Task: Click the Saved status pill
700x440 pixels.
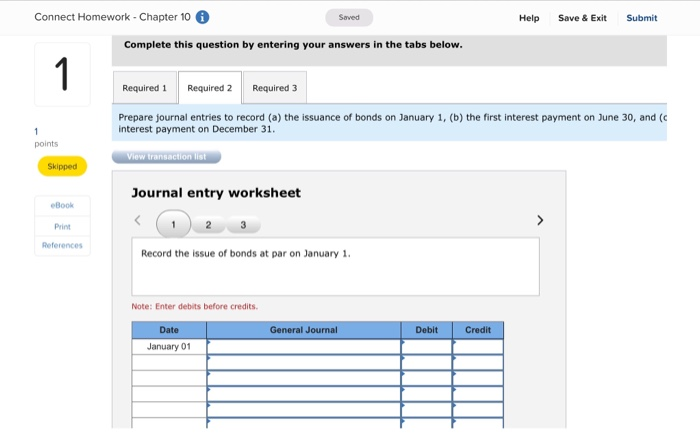Action: click(x=349, y=17)
